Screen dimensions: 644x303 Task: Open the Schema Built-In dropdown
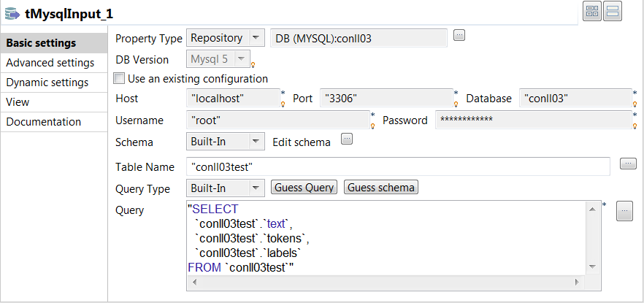(256, 142)
